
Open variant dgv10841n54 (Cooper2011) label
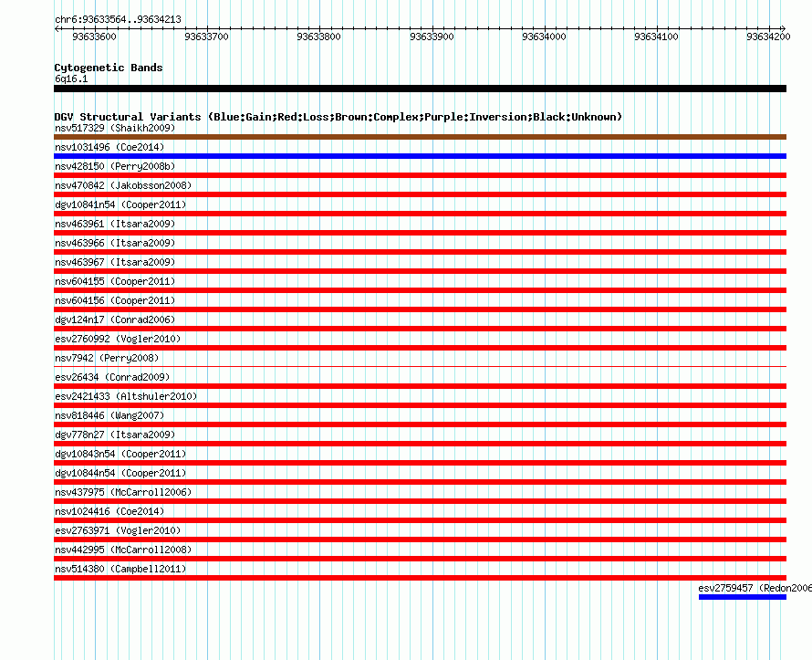tap(120, 204)
